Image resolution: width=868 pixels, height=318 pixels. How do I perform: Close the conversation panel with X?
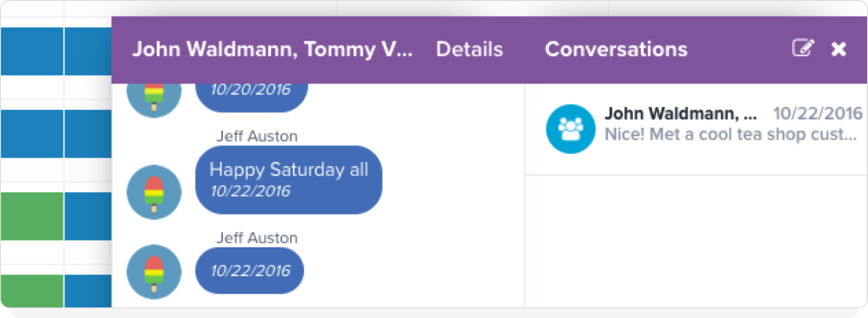coord(839,49)
